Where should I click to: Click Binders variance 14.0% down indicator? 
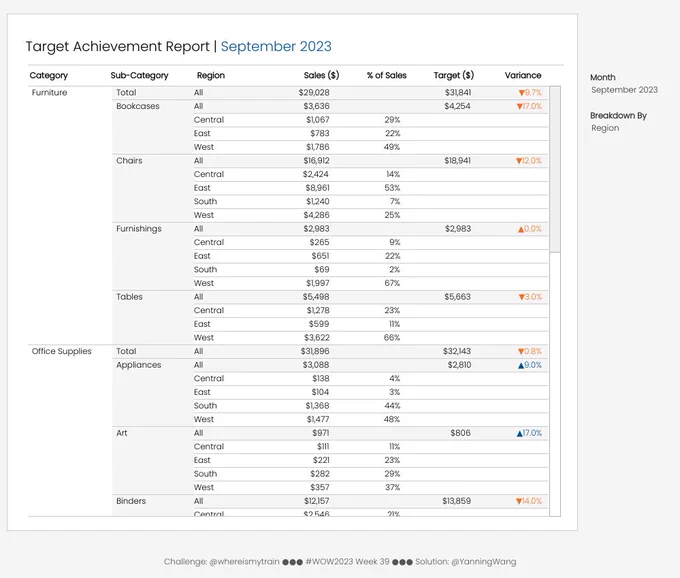coord(529,501)
